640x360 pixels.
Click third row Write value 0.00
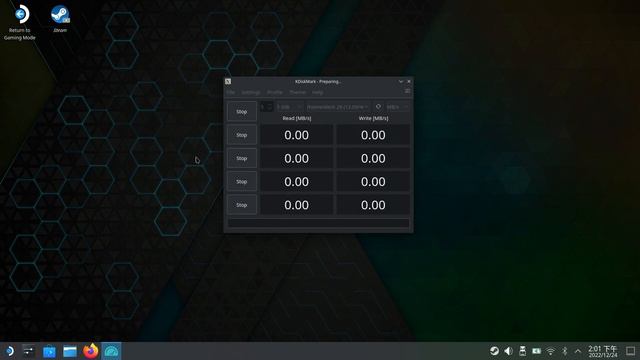(373, 182)
